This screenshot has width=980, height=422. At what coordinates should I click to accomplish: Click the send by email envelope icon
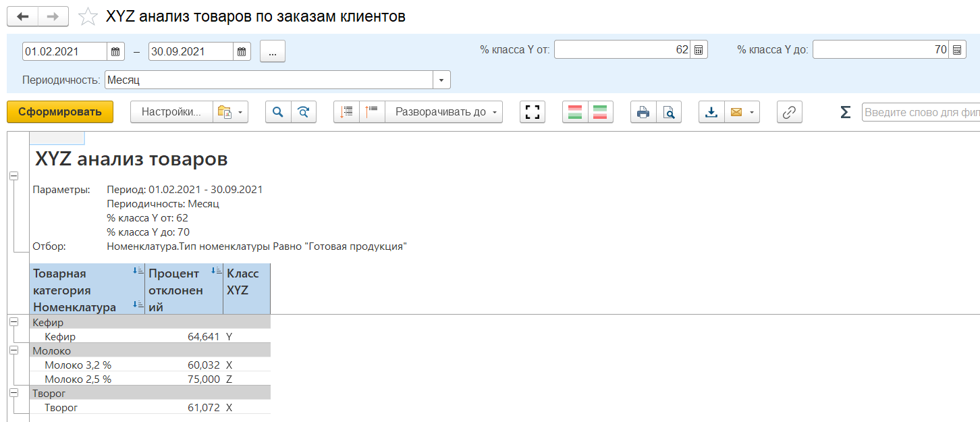pyautogui.click(x=736, y=112)
